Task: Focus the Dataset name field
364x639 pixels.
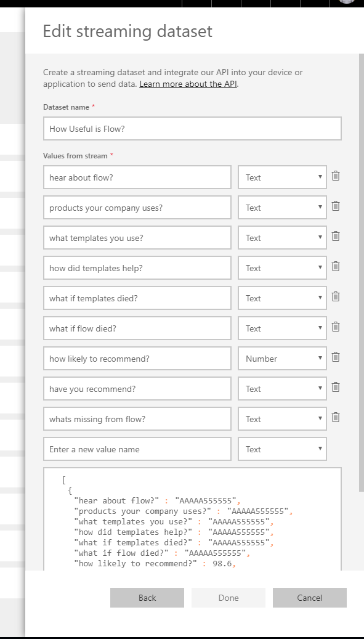Action: (192, 129)
